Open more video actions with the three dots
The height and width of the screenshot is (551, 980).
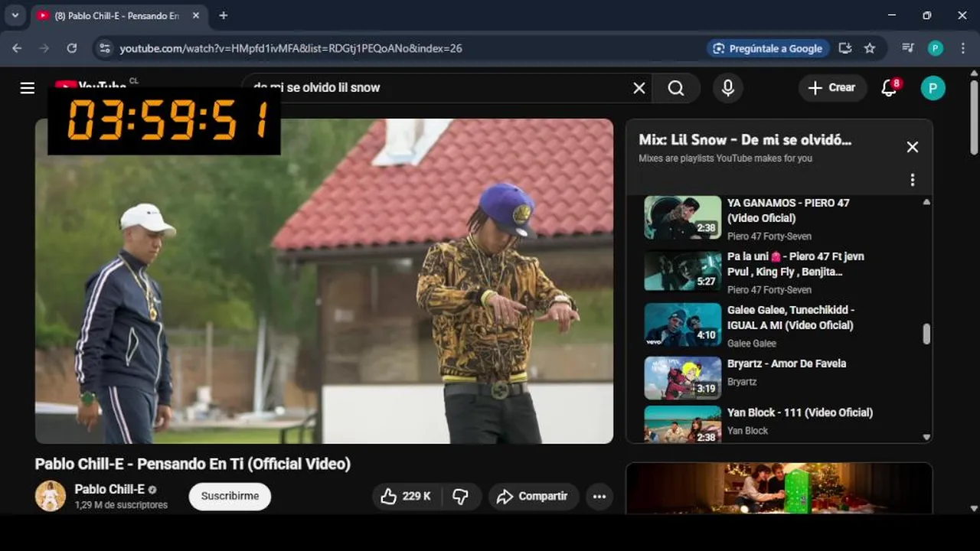click(x=599, y=497)
